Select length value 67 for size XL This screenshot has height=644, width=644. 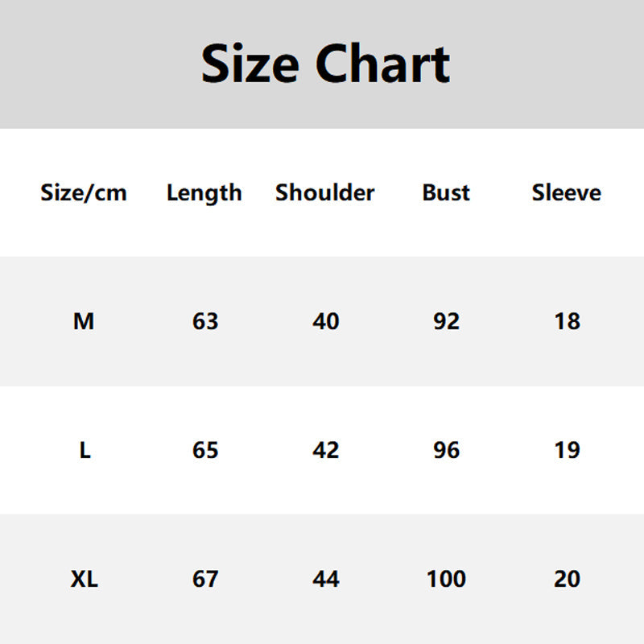click(205, 580)
